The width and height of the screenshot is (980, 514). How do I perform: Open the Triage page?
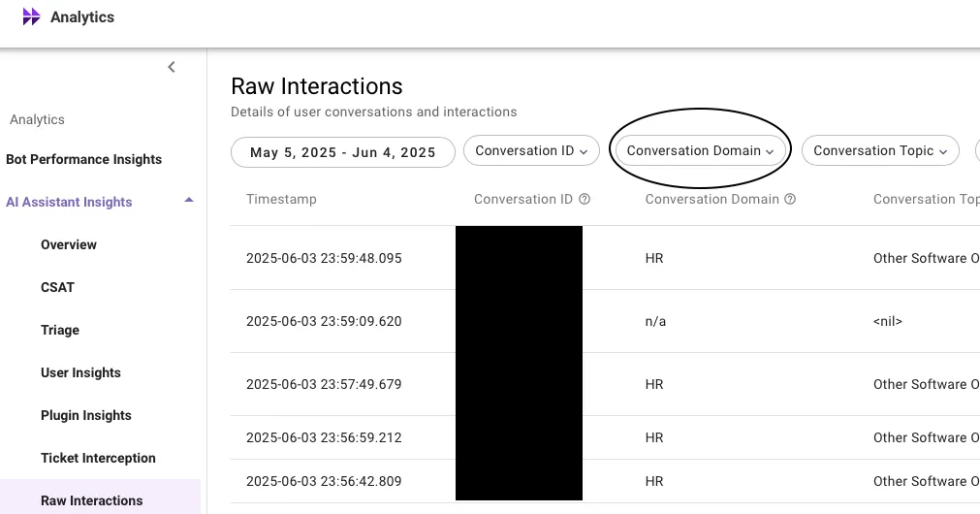(x=60, y=330)
